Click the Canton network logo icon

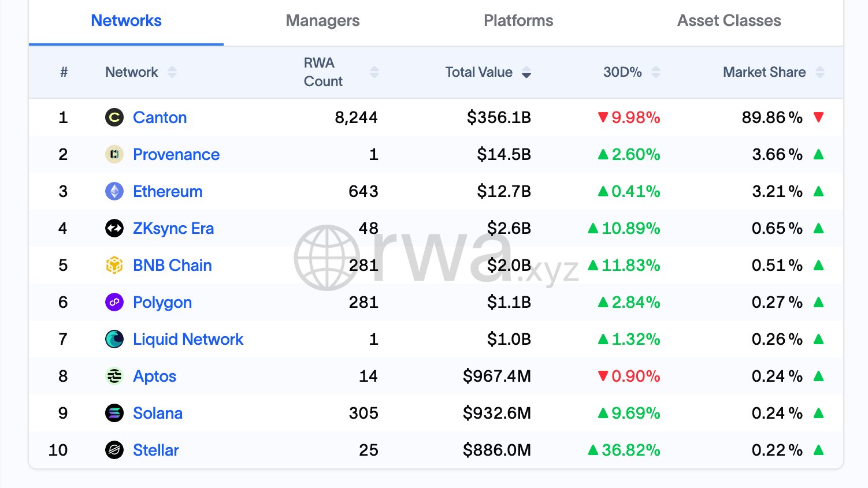pos(114,118)
